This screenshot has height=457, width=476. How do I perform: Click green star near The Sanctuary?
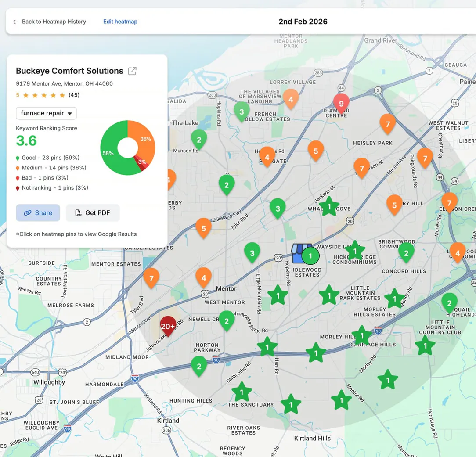click(x=242, y=392)
